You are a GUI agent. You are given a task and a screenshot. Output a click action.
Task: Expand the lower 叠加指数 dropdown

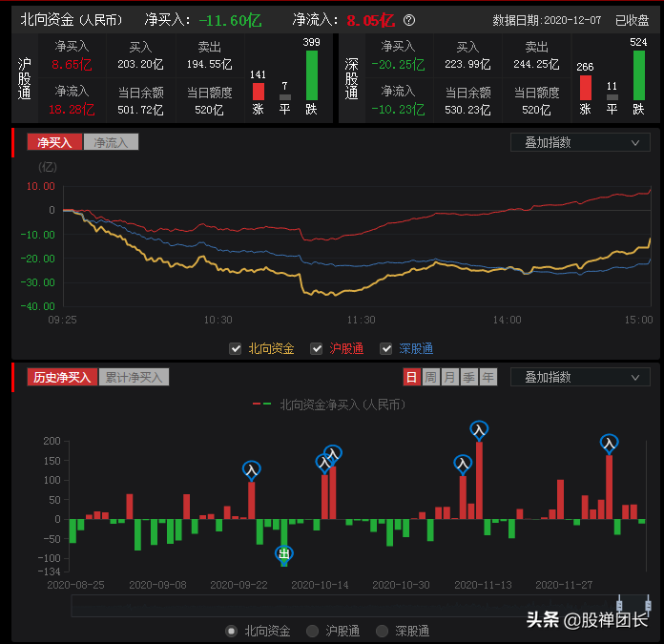point(580,377)
